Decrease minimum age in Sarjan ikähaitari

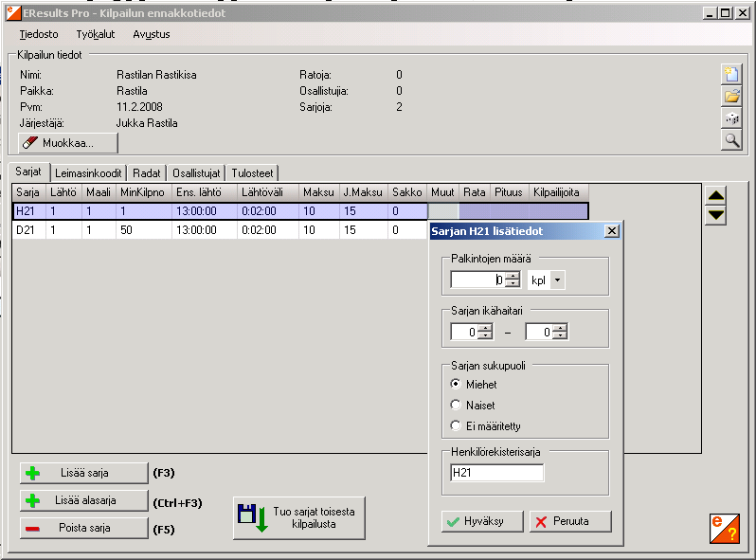click(x=486, y=335)
